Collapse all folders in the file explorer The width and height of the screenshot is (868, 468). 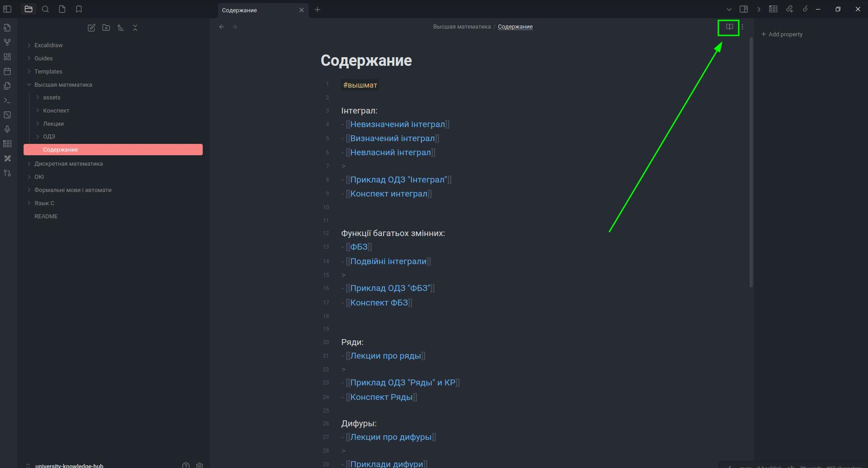(135, 28)
